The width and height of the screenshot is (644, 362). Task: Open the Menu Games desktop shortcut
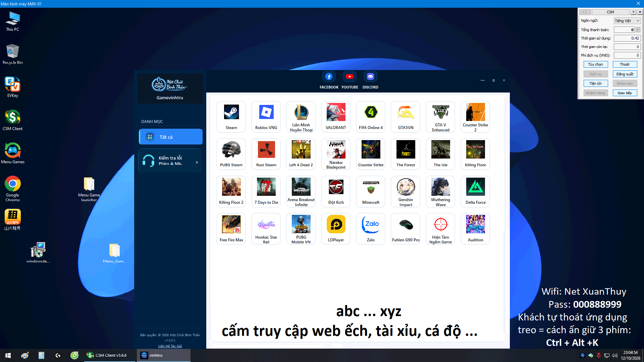tap(13, 153)
